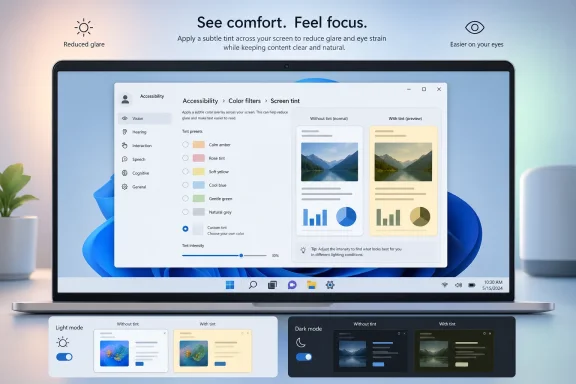The width and height of the screenshot is (576, 384).
Task: Click the Easier on your eyes eye icon
Action: [x=475, y=28]
